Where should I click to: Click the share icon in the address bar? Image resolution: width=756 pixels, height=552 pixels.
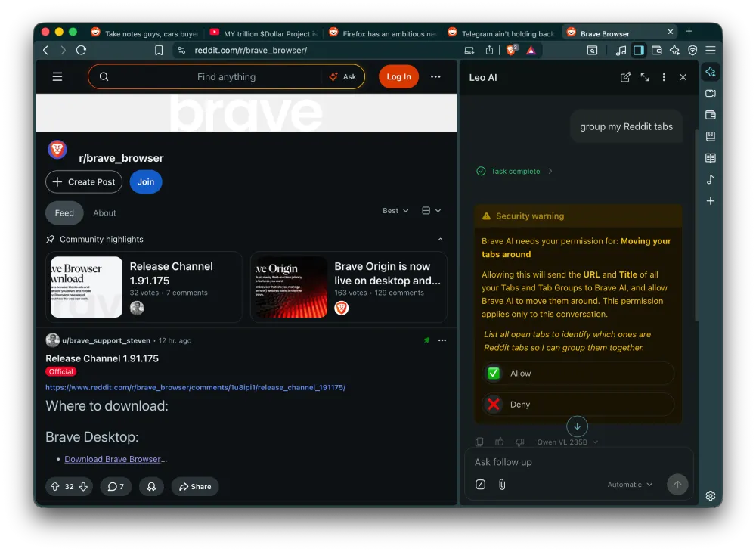[x=489, y=50]
